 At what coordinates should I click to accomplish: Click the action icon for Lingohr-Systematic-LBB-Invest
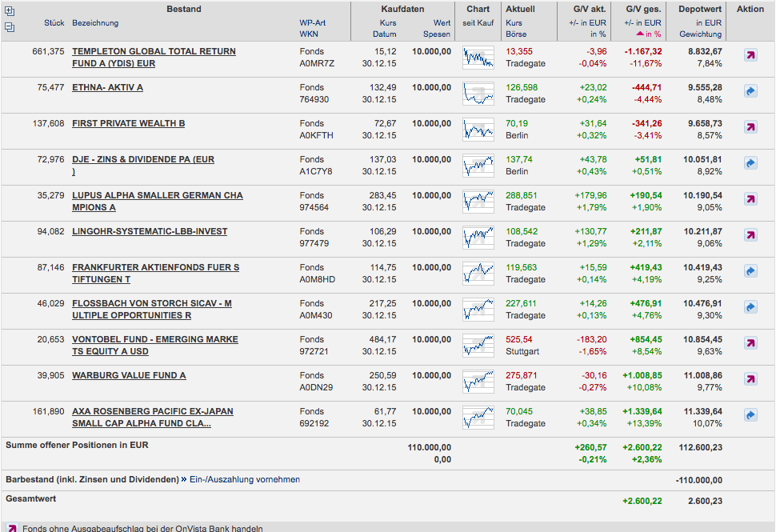coord(750,236)
